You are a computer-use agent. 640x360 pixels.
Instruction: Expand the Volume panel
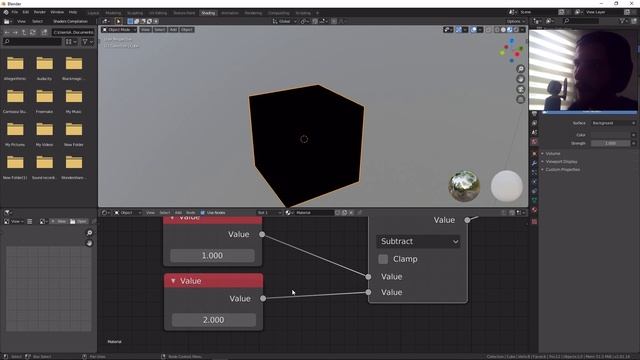tap(553, 153)
